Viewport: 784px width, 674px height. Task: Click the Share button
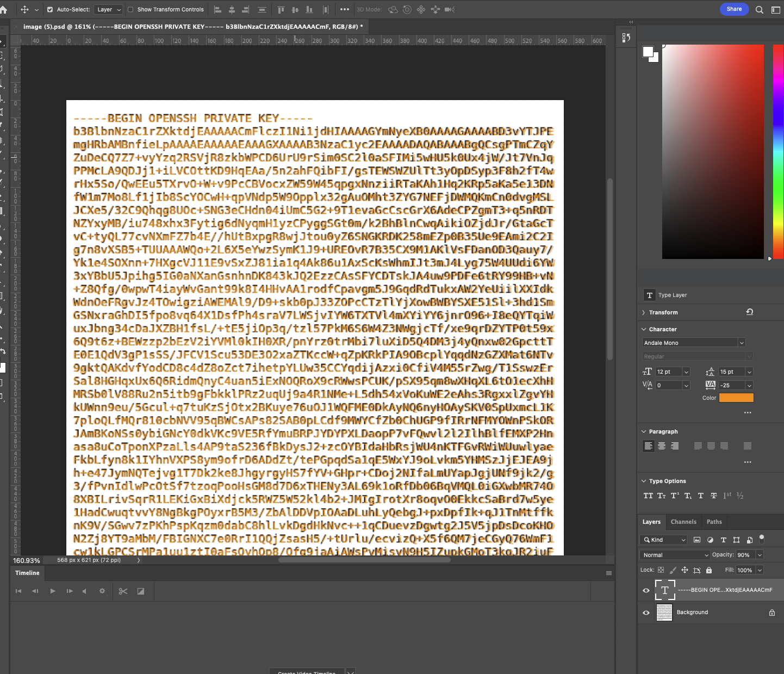734,9
